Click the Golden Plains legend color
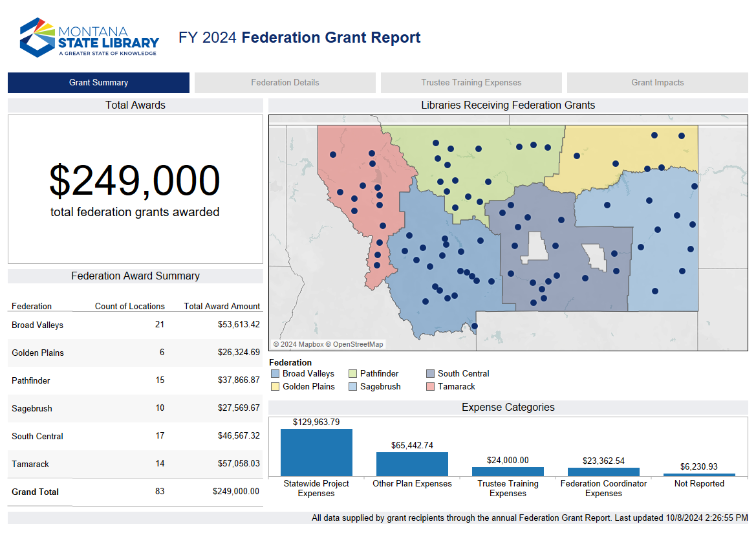756x535 pixels. (275, 387)
